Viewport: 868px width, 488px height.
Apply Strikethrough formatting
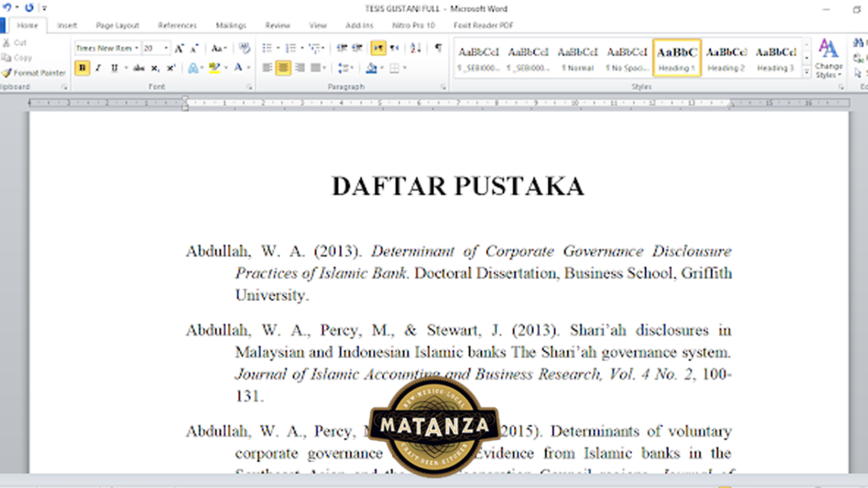[x=139, y=68]
